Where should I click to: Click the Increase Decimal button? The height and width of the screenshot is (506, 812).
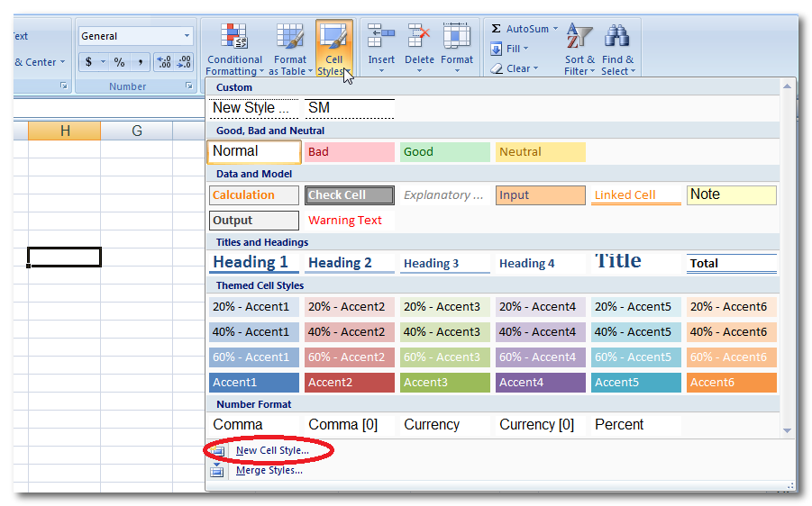coord(163,62)
